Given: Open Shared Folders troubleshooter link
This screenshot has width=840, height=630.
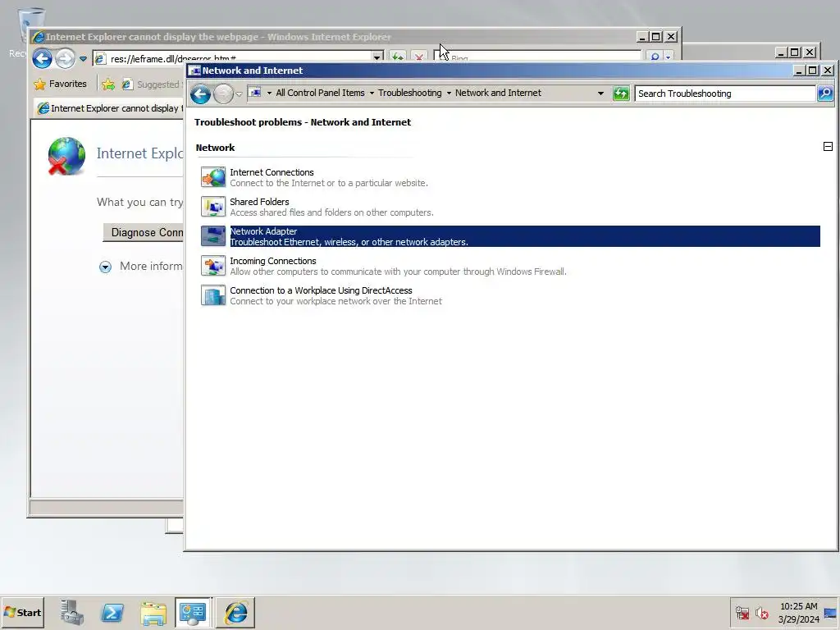Looking at the screenshot, I should pyautogui.click(x=259, y=202).
